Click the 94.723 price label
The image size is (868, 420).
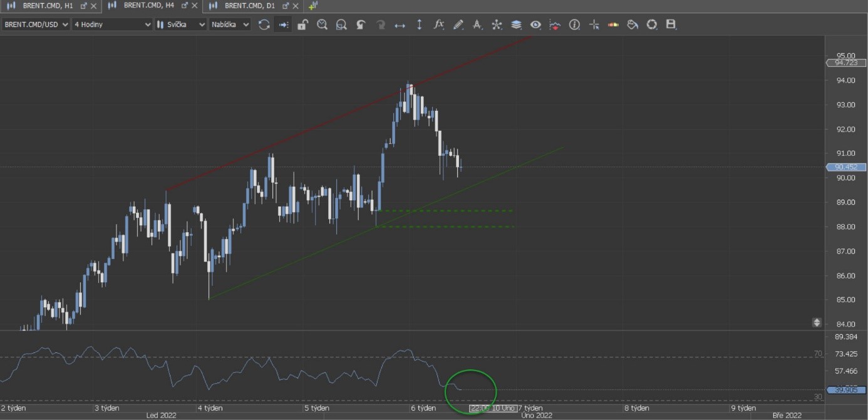coord(846,63)
